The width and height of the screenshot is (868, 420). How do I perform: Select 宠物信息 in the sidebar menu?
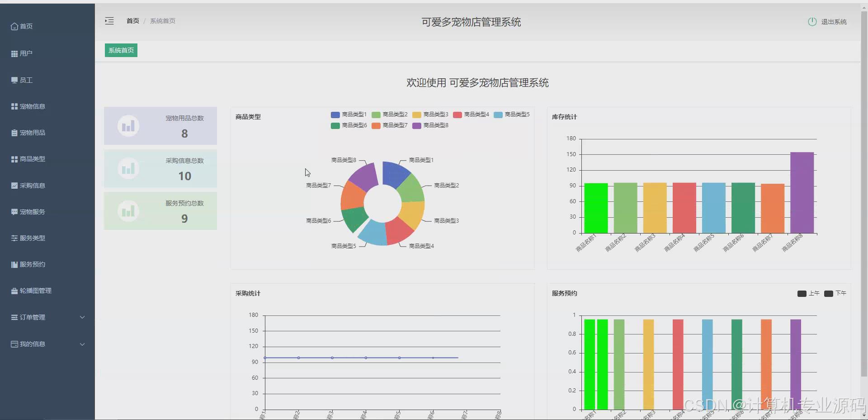[14, 106]
